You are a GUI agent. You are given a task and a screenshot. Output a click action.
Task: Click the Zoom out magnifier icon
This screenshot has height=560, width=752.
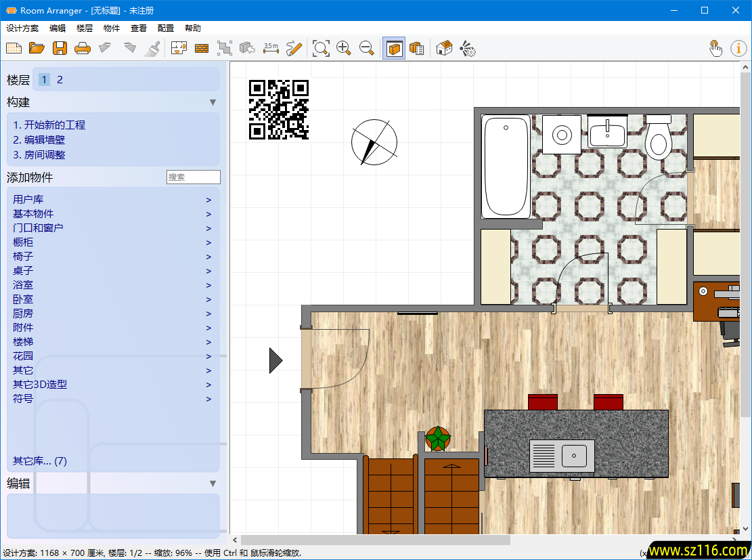[x=367, y=48]
